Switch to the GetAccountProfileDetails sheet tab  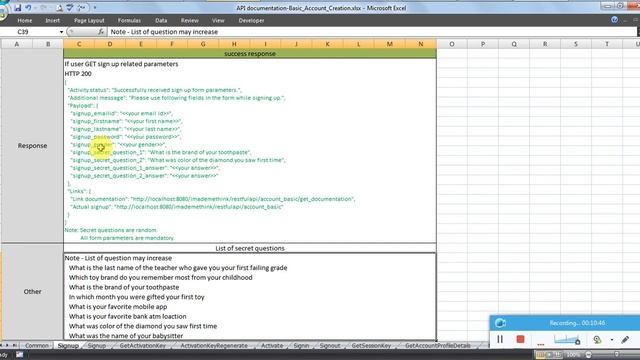pos(438,345)
